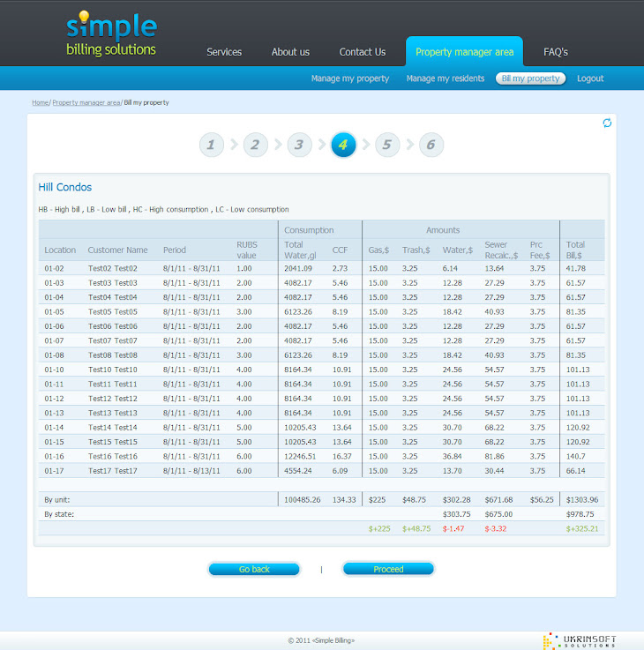
Task: Select the Bill my property pill
Action: click(x=530, y=78)
